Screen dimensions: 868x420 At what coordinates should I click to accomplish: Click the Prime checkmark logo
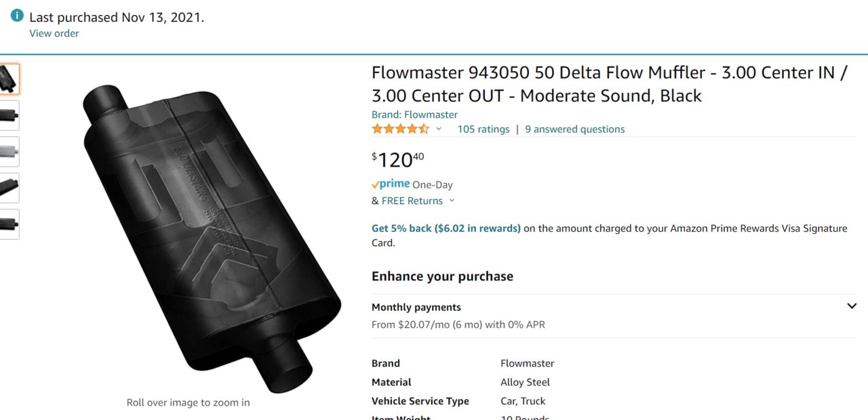pos(391,184)
